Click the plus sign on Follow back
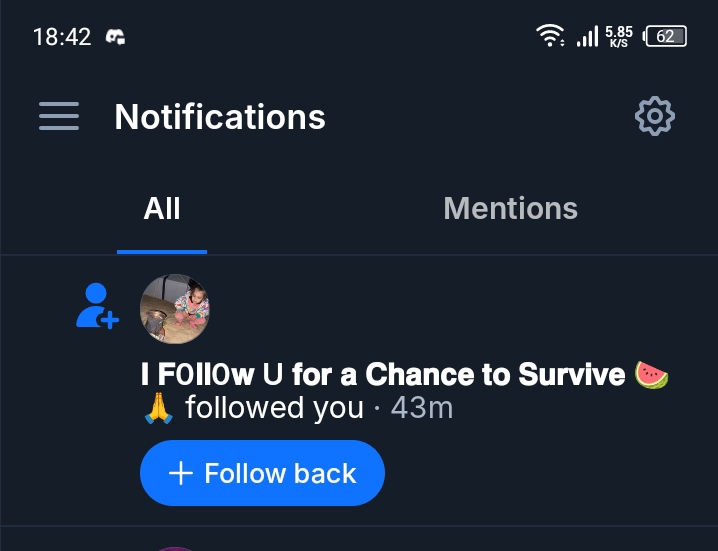The image size is (718, 551). click(x=181, y=473)
